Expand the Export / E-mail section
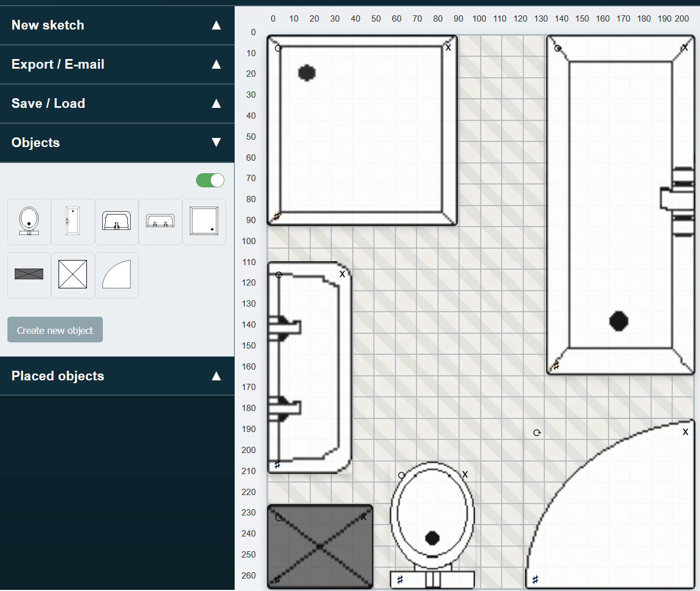The height and width of the screenshot is (591, 700). pyautogui.click(x=117, y=64)
